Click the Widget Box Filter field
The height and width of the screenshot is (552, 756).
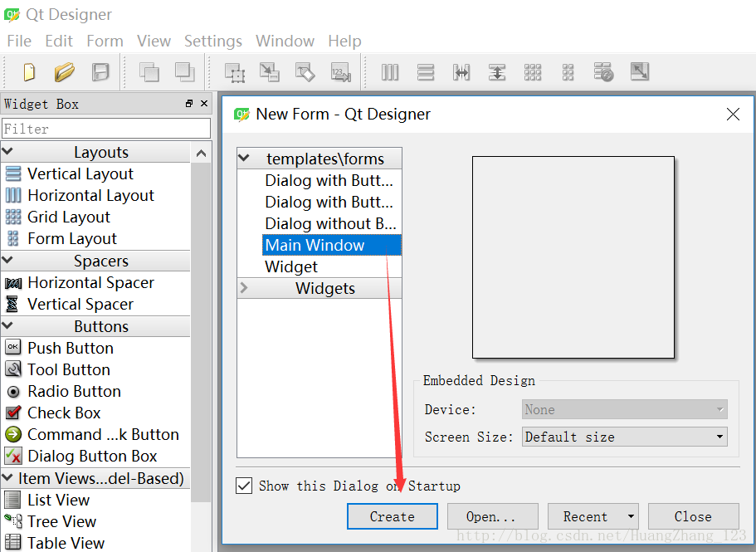point(106,129)
